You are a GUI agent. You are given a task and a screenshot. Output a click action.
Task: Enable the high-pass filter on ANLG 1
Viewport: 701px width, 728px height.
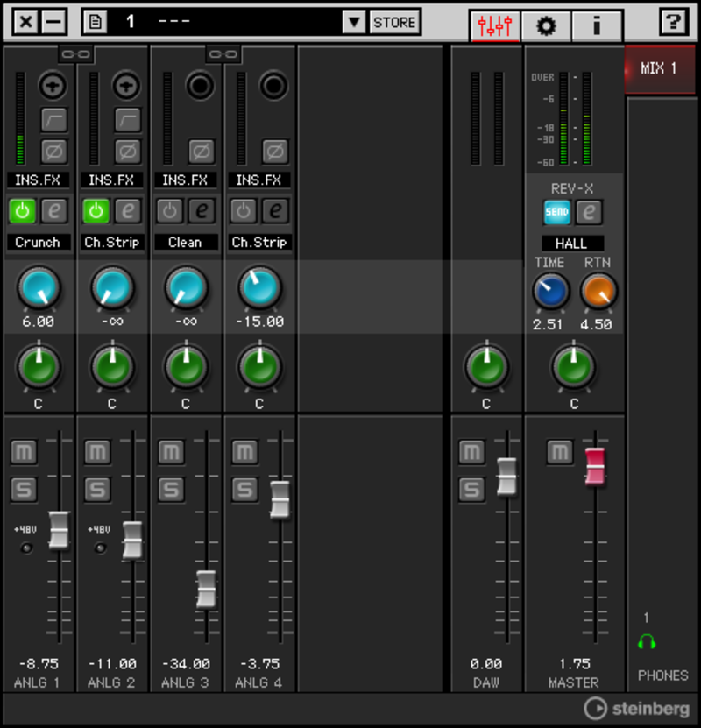(53, 120)
